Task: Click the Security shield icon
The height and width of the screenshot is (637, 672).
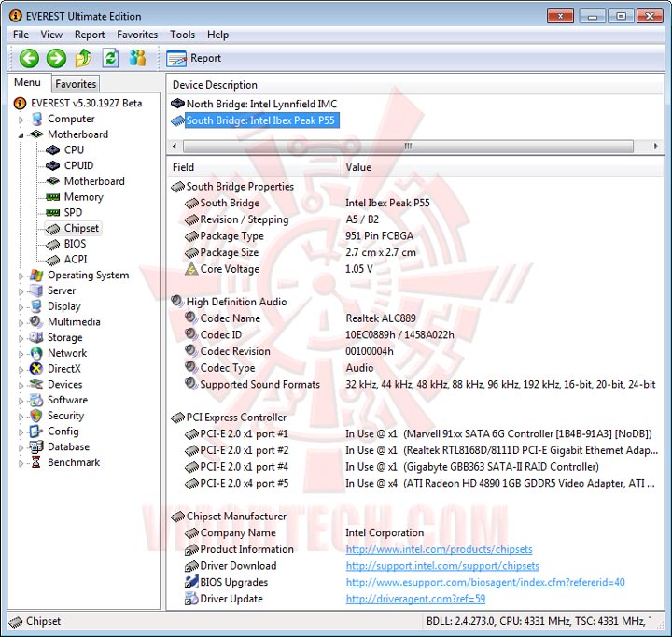Action: [36, 416]
